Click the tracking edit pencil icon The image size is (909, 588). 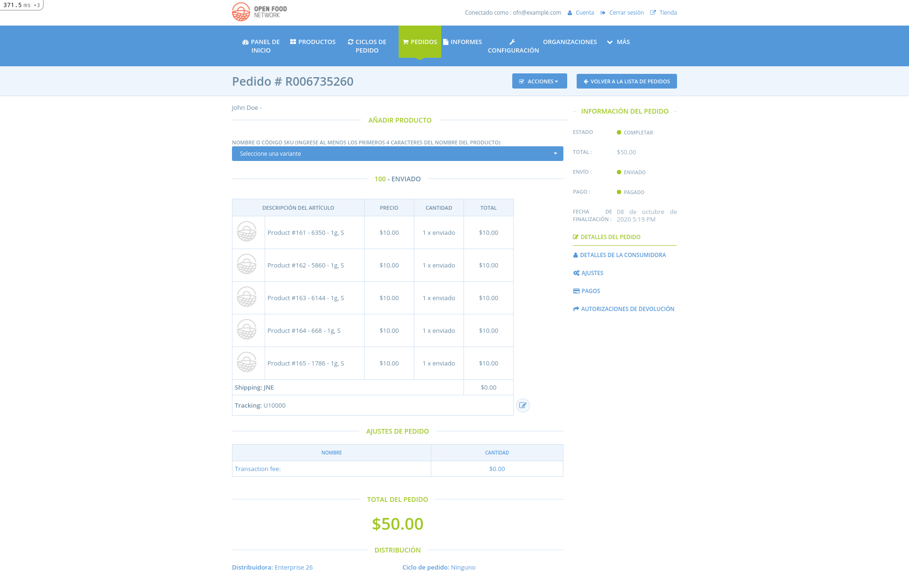pyautogui.click(x=523, y=405)
